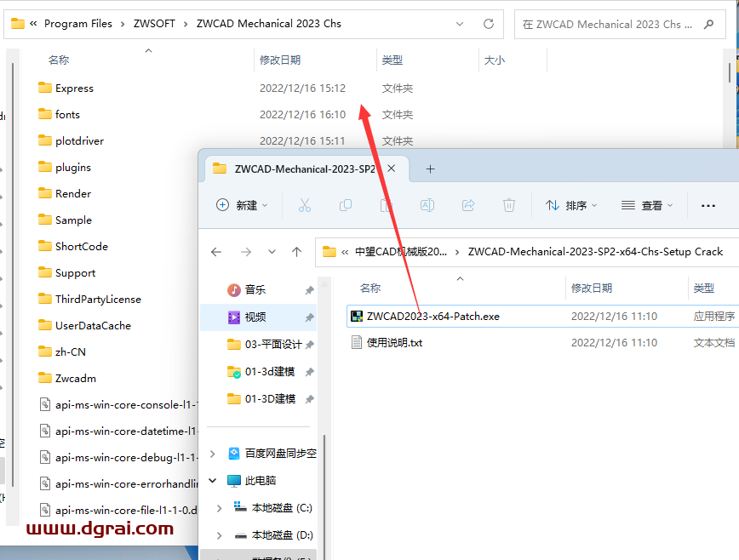The image size is (739, 560).
Task: Select the Render folder
Action: pyautogui.click(x=73, y=193)
